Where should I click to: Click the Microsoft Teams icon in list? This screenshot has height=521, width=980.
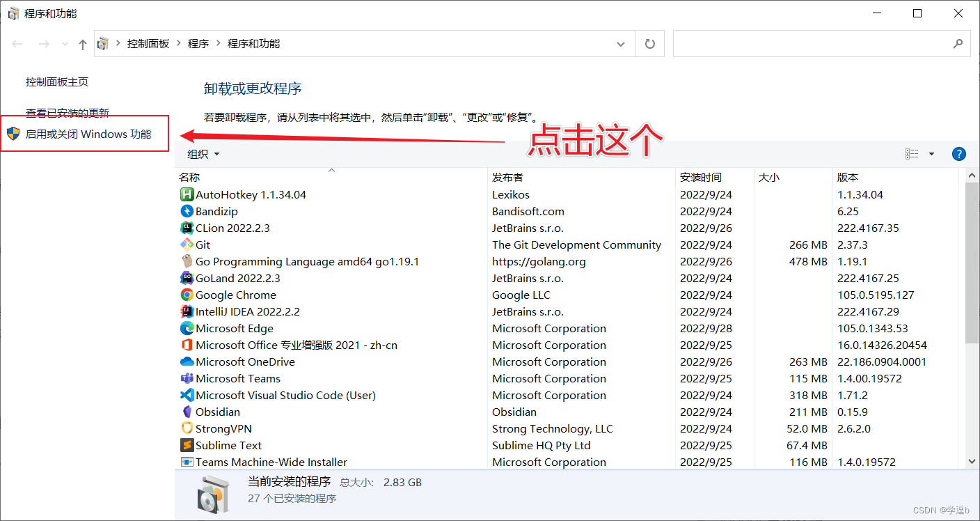tap(187, 379)
